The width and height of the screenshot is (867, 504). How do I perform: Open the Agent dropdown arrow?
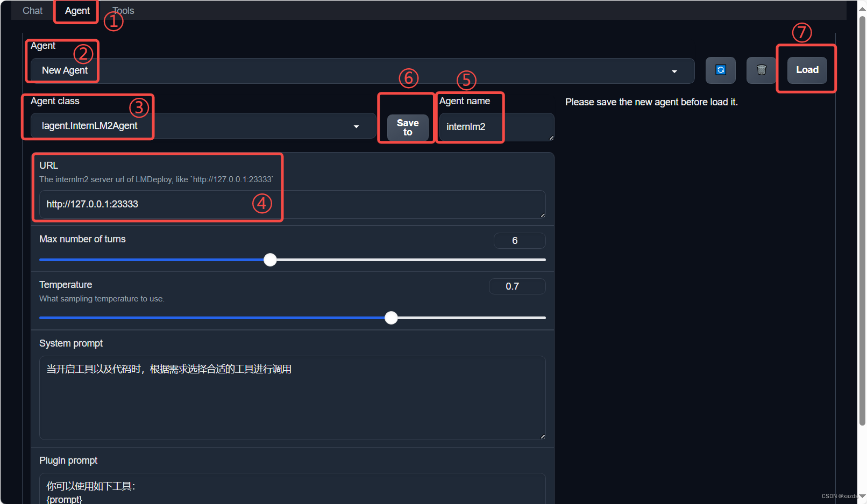click(x=674, y=71)
